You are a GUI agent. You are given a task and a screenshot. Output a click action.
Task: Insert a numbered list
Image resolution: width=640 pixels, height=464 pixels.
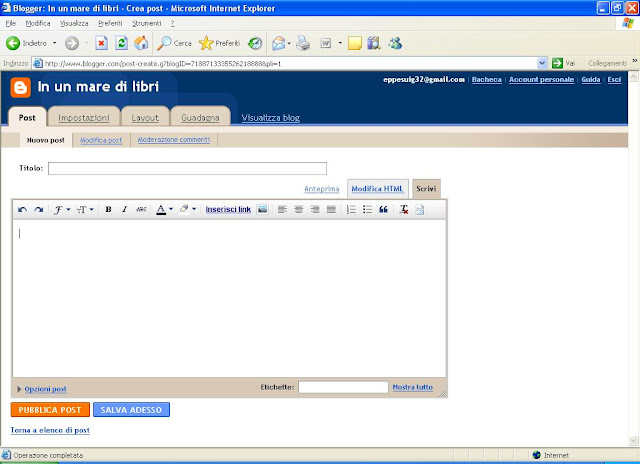pos(351,209)
